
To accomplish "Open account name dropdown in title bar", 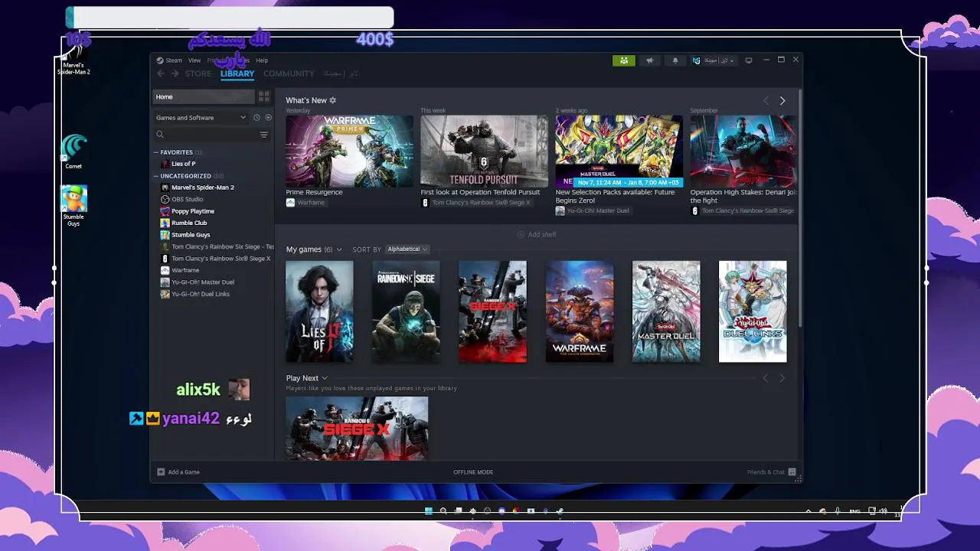I will pos(714,60).
